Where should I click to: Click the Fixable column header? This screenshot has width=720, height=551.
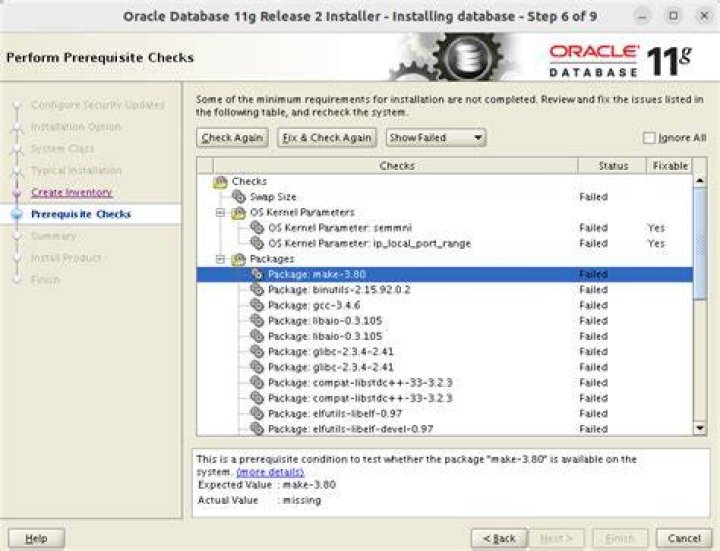coord(669,166)
